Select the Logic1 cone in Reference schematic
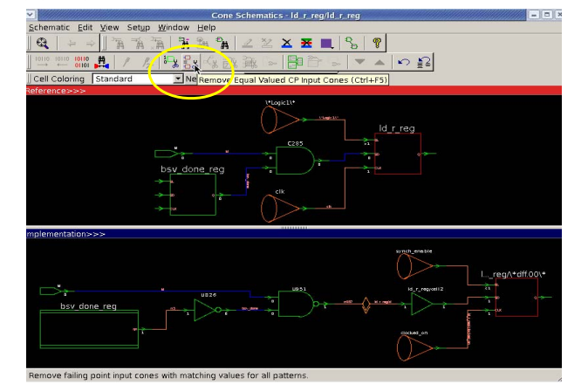 pos(280,120)
